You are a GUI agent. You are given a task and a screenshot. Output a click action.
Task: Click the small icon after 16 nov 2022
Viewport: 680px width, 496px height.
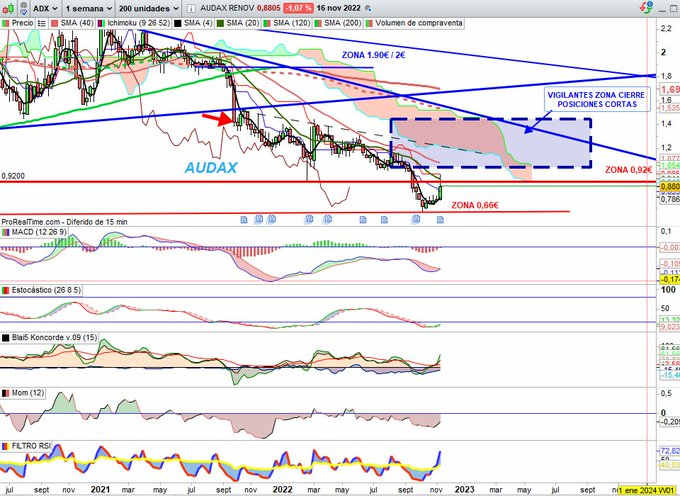[368, 8]
